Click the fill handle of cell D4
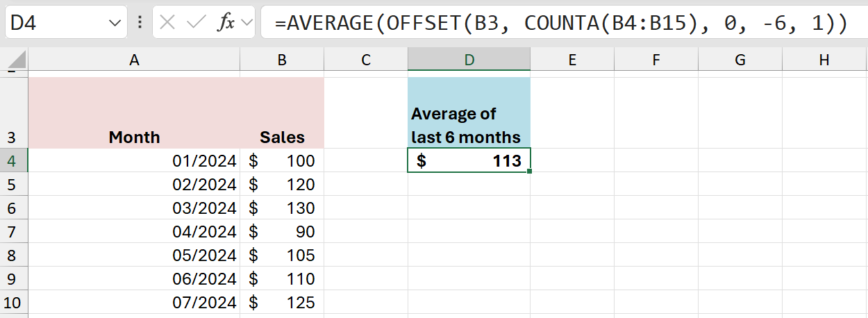The image size is (868, 318). coord(530,171)
